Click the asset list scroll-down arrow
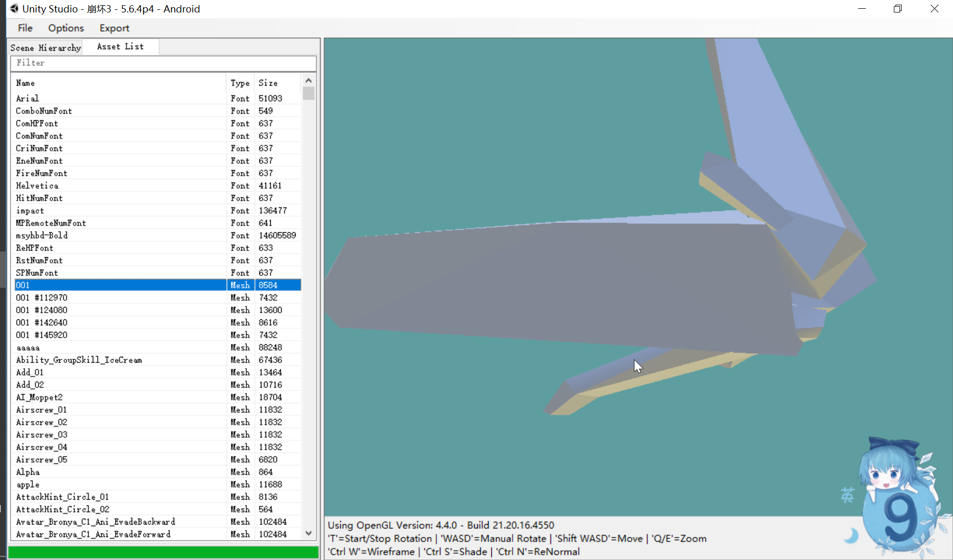 pyautogui.click(x=309, y=533)
